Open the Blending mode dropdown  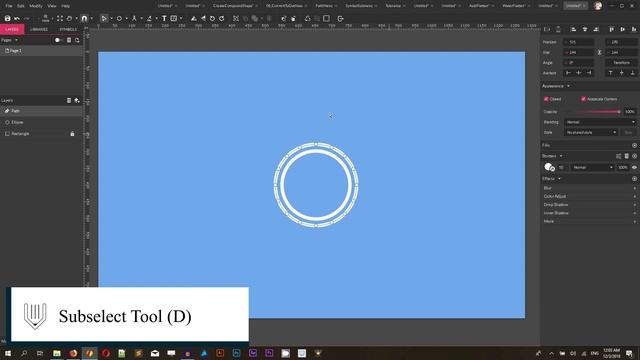point(600,122)
